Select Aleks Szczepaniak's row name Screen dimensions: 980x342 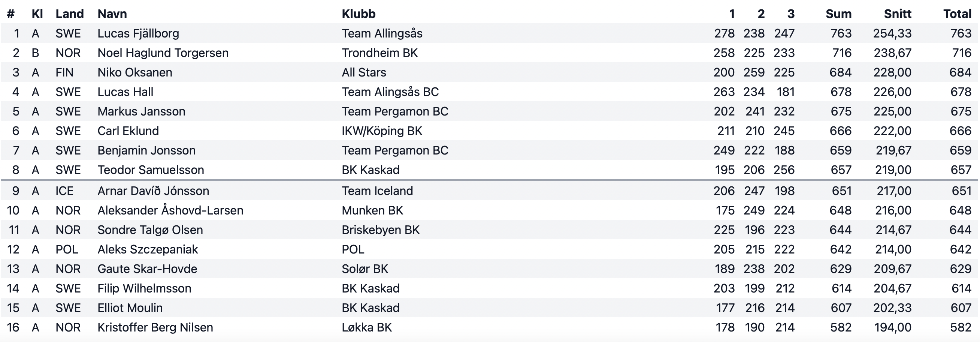pyautogui.click(x=148, y=249)
